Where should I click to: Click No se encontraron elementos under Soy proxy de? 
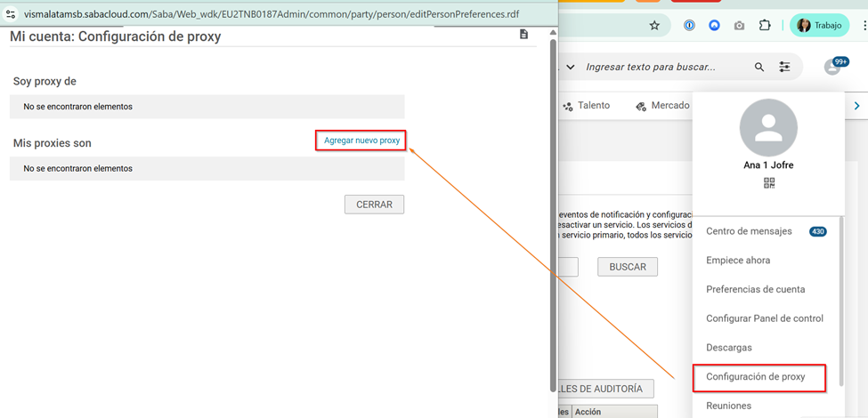click(78, 107)
